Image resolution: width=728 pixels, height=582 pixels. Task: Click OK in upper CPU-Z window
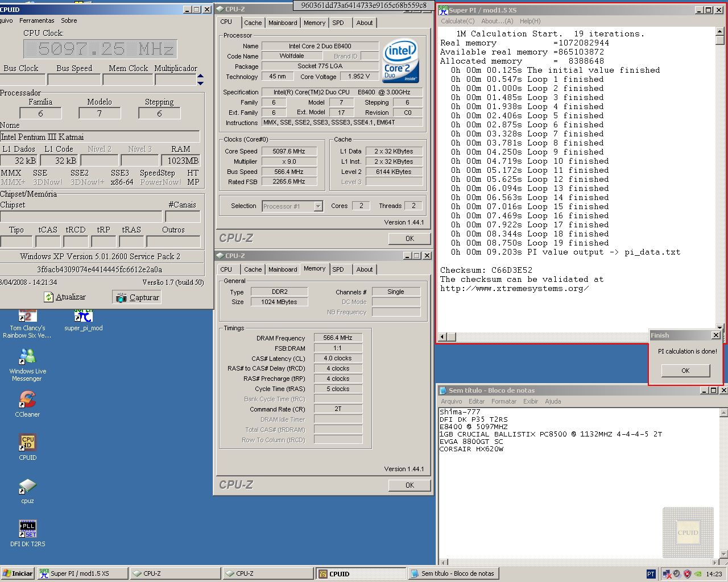click(x=409, y=239)
